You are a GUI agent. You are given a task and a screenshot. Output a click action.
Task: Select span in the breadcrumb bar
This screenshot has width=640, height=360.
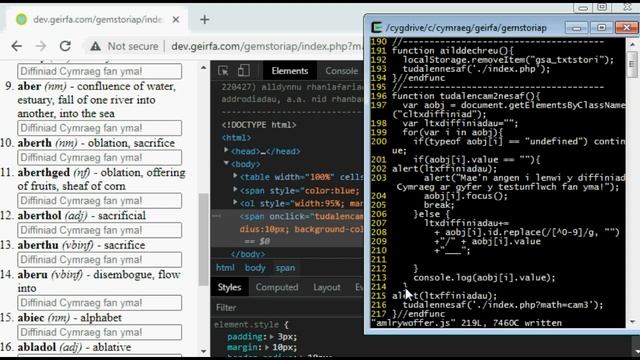[x=285, y=268]
